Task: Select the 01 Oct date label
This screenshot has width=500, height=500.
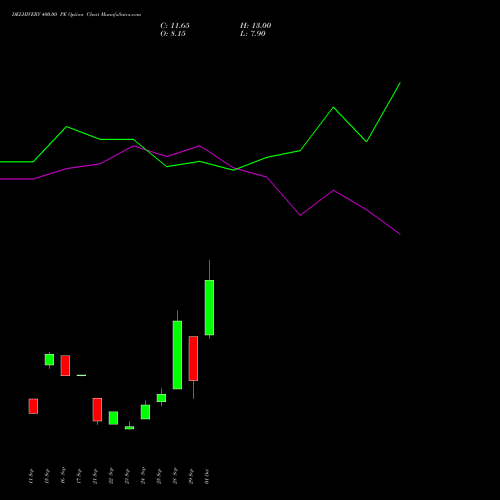Action: pos(207,476)
